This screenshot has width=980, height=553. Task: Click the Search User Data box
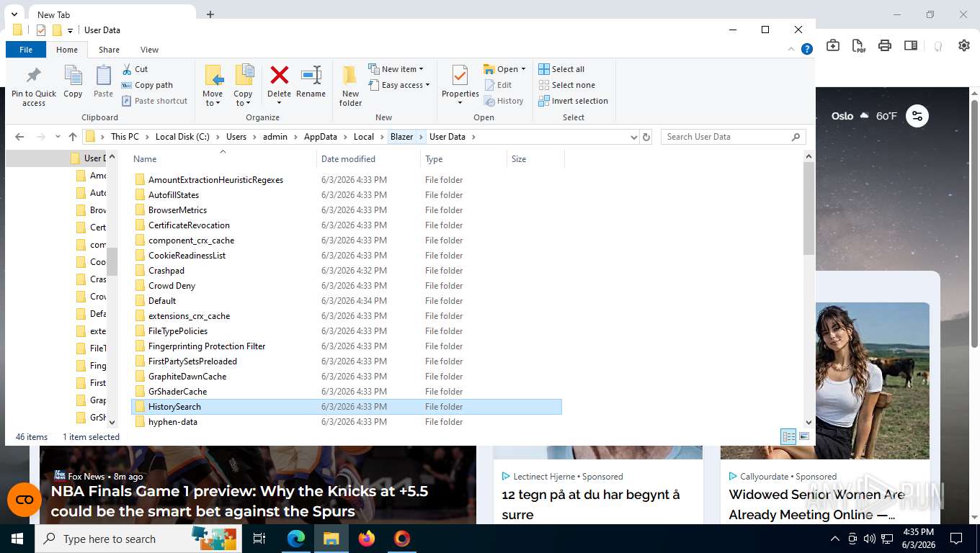coord(733,137)
